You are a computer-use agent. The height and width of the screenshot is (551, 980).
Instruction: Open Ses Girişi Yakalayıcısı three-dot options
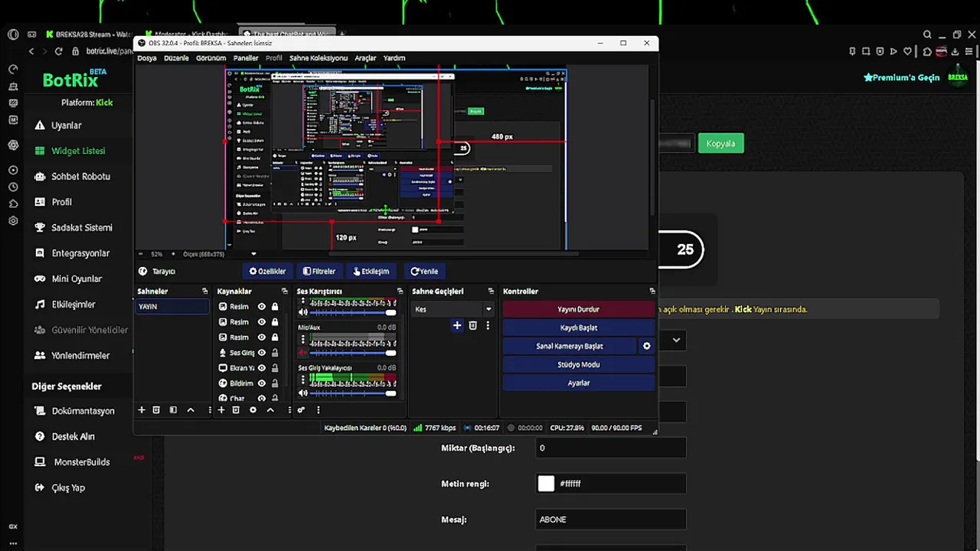click(302, 380)
